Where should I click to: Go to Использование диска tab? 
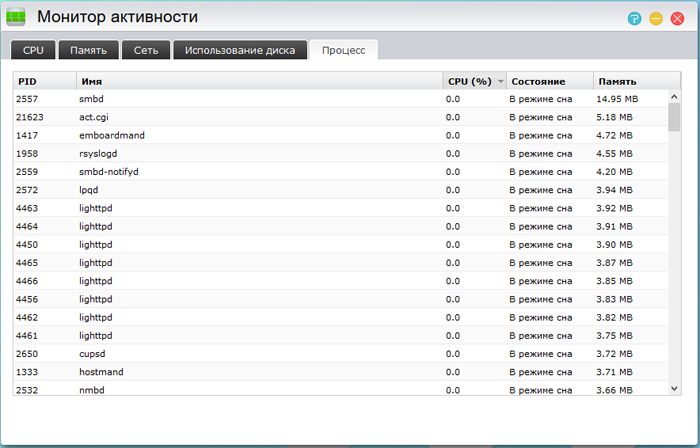click(238, 50)
